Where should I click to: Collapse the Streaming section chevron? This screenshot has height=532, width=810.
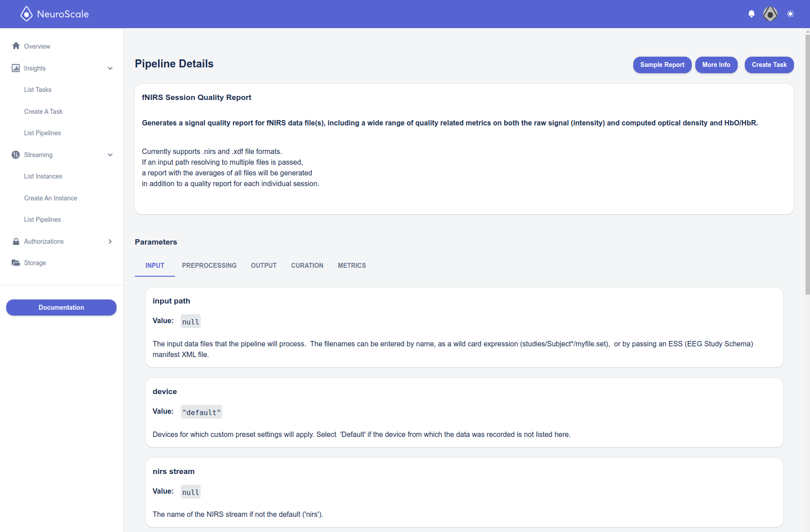(110, 155)
